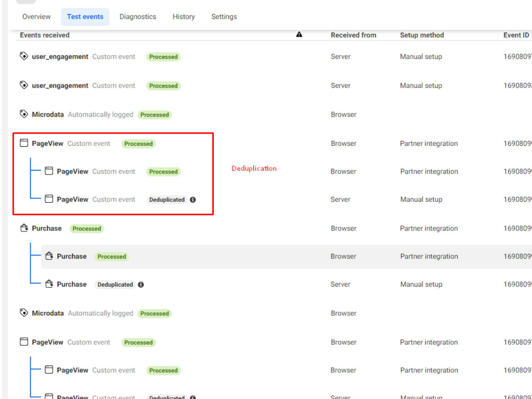
Task: Click the tag icon next to the first Microdata event
Action: (24, 114)
